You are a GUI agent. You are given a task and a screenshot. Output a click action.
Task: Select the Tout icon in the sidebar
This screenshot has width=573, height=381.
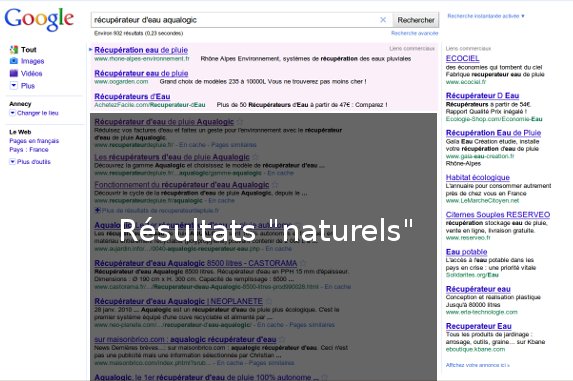pyautogui.click(x=14, y=49)
